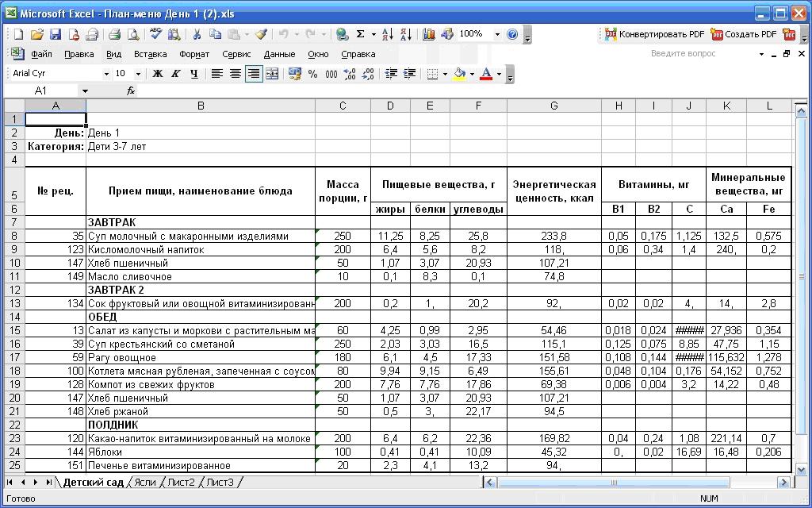Open the fill color palette arrow
This screenshot has height=508, width=812.
472,74
